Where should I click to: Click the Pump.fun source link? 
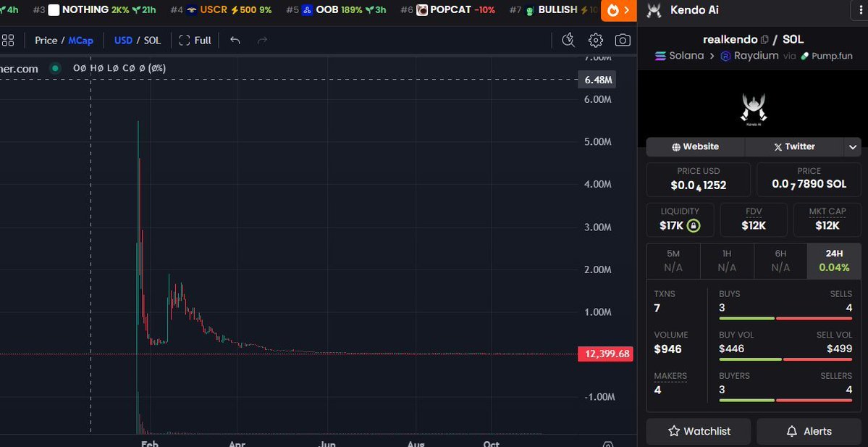827,56
